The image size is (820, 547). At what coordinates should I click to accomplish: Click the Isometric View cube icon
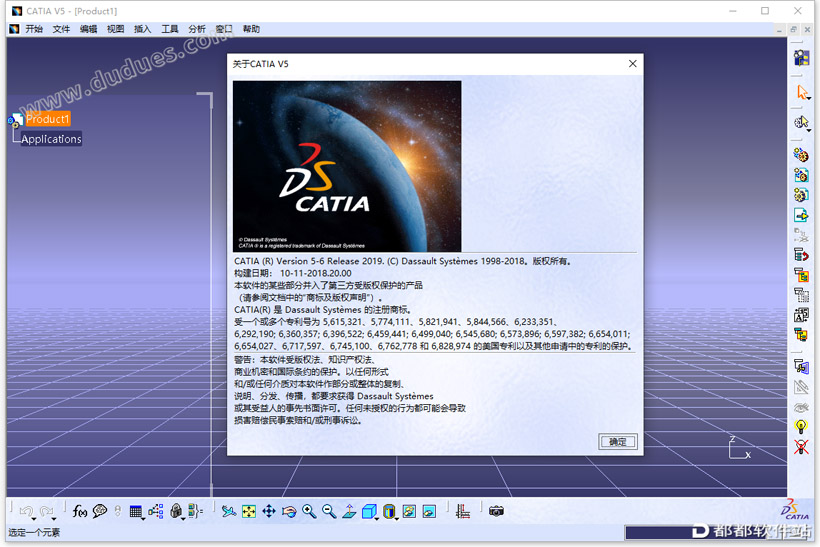coord(369,511)
